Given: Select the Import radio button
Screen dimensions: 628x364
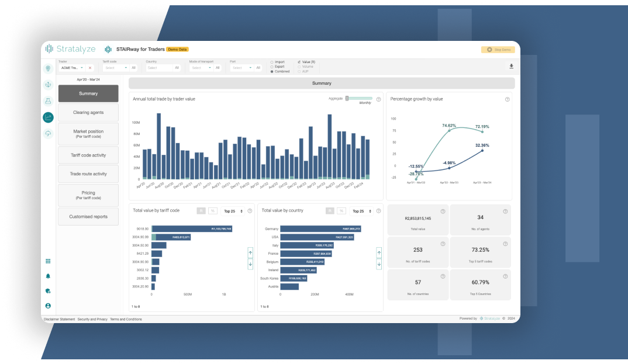Looking at the screenshot, I should (x=272, y=61).
